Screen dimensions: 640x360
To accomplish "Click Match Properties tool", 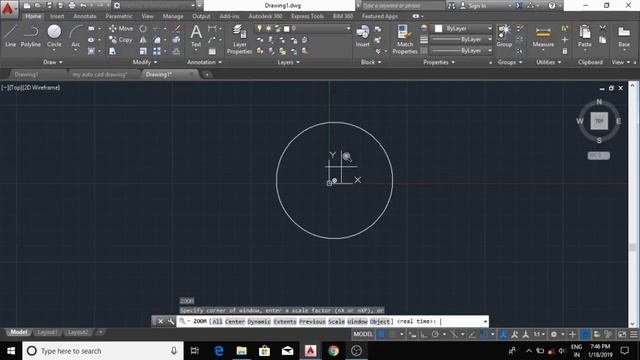I will pyautogui.click(x=404, y=39).
